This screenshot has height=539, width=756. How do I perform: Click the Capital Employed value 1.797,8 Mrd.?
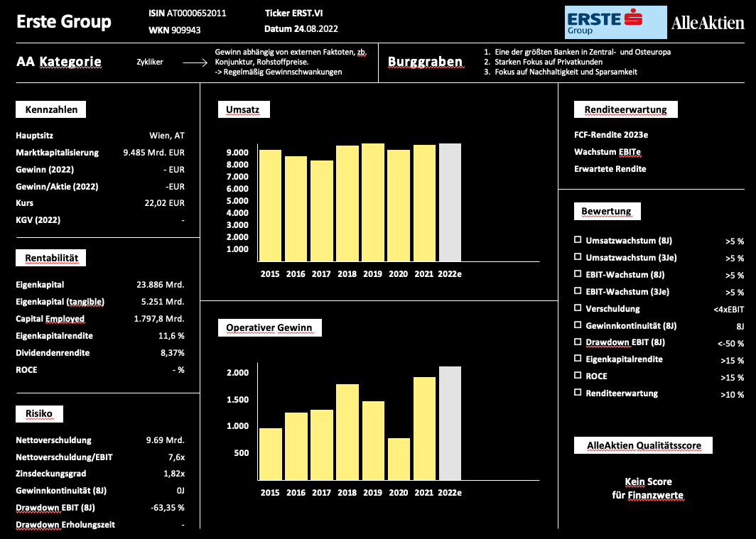159,319
